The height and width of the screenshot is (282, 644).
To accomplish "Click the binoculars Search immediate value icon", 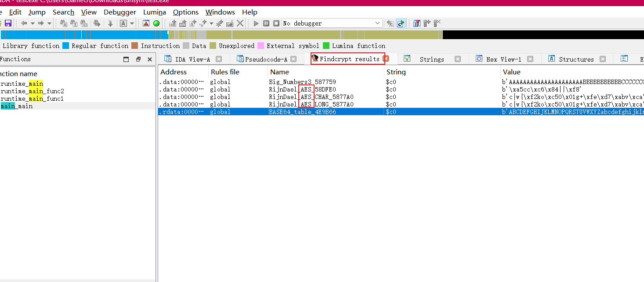I will (x=63, y=23).
